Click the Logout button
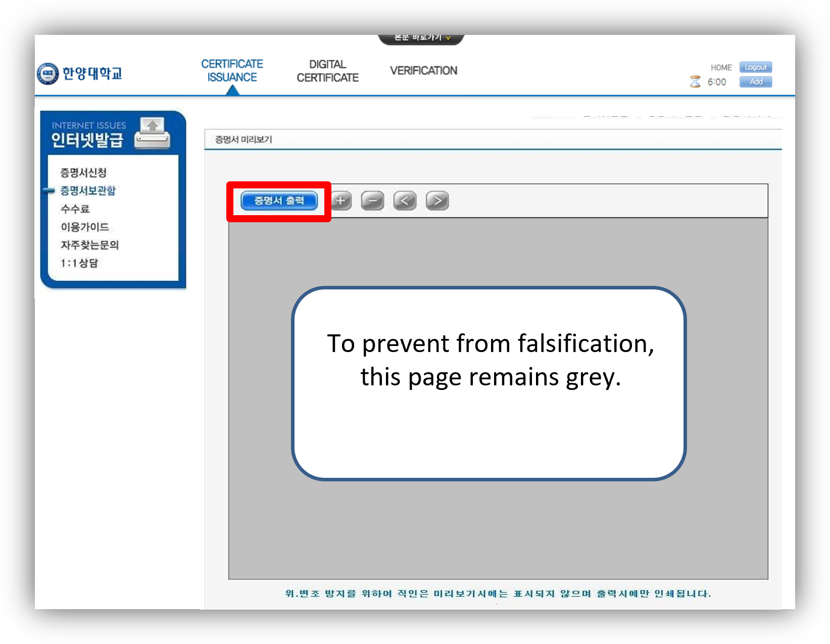The width and height of the screenshot is (830, 644). (755, 67)
